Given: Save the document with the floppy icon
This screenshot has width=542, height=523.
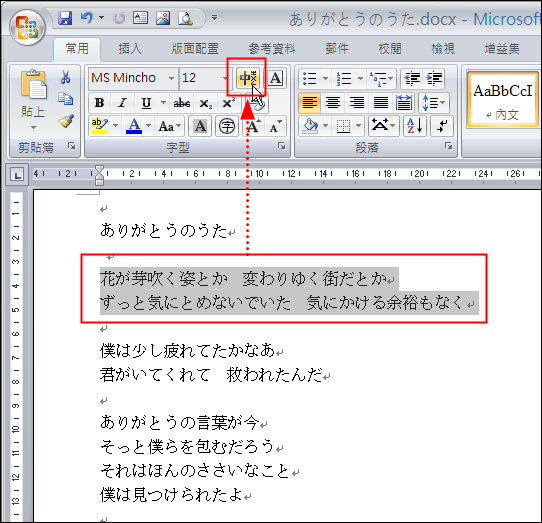Looking at the screenshot, I should click(65, 18).
